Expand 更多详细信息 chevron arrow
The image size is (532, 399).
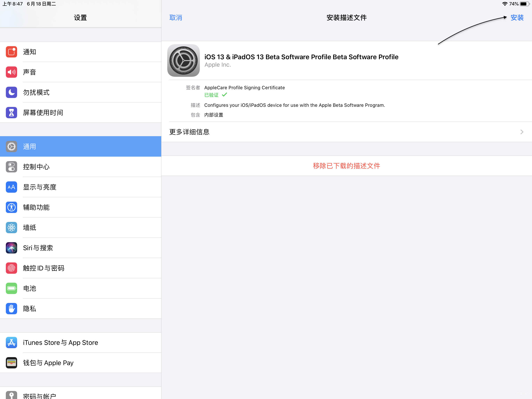(x=522, y=132)
